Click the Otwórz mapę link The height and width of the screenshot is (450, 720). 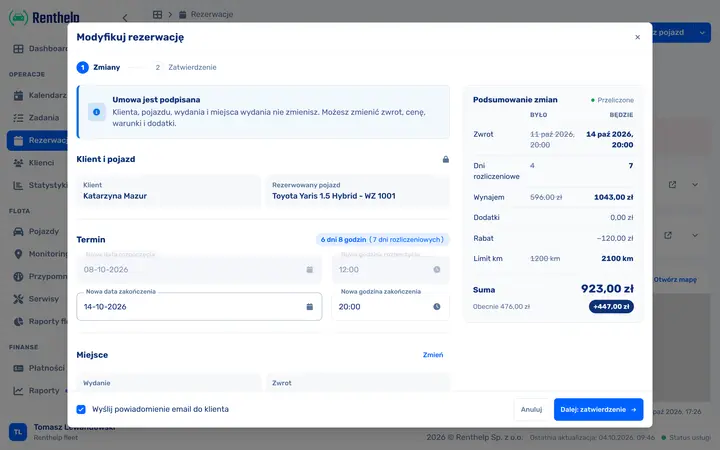675,280
